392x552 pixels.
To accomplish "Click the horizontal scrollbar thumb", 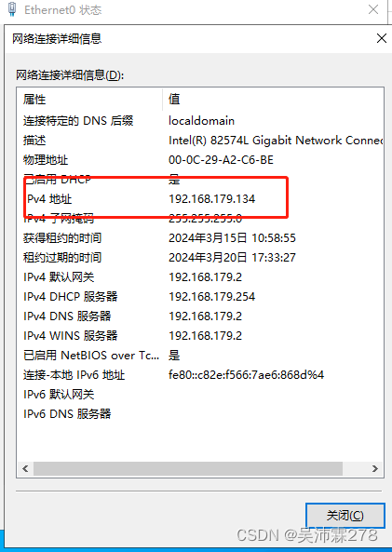I will tap(188, 468).
